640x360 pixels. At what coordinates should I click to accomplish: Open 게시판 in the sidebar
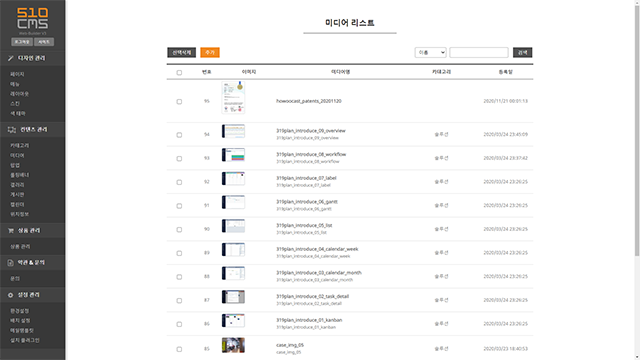[17, 195]
